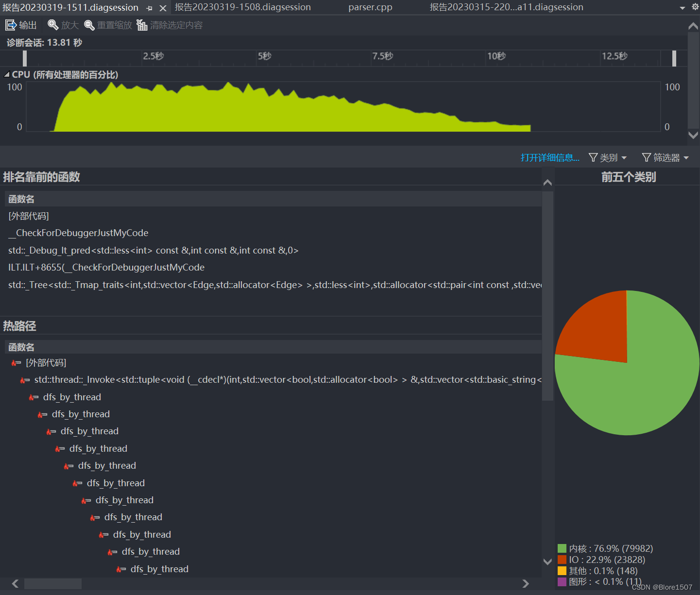The image size is (700, 595).
Task: Click the timeline scroll up arrow
Action: 693,26
